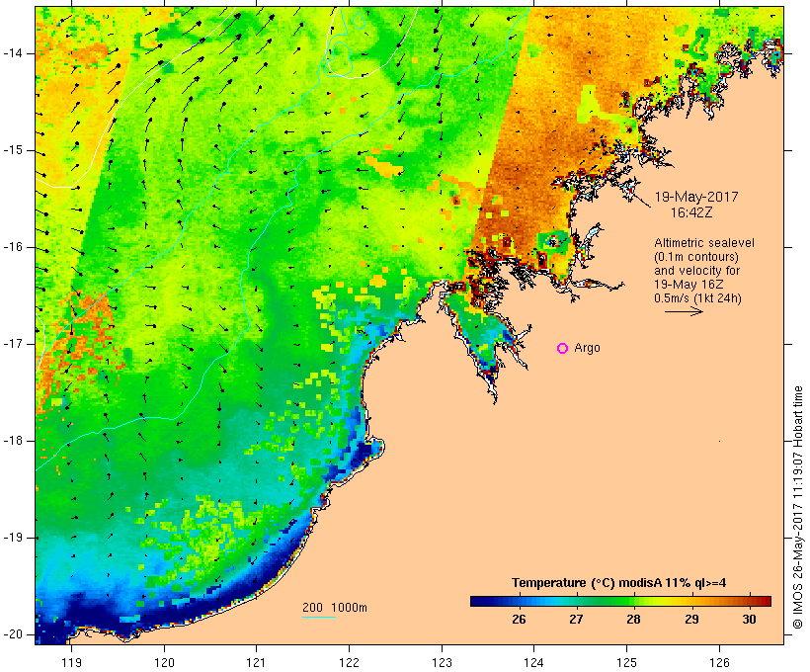Screen dimensions: 810x672
Task: Click longitude axis label '119'
Action: point(71,662)
